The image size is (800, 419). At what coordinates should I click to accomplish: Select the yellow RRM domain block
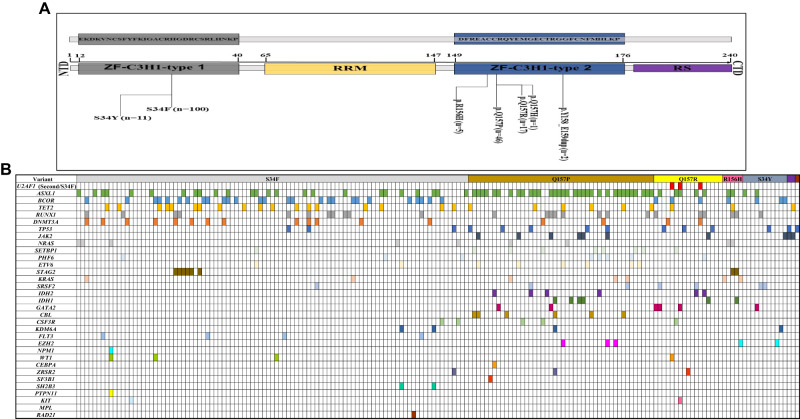350,68
